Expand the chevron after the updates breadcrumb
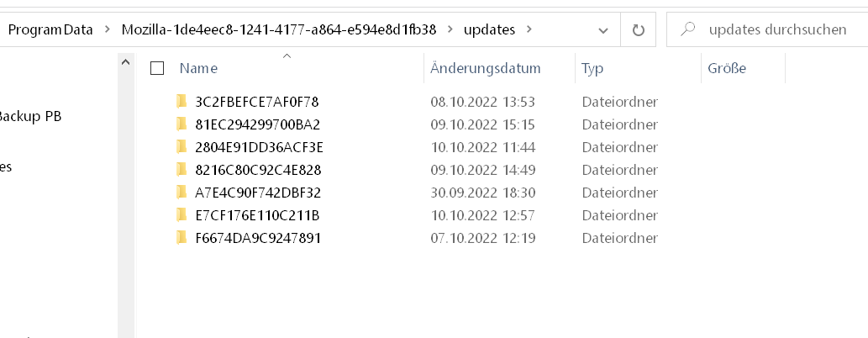This screenshot has height=338, width=868. coord(529,29)
